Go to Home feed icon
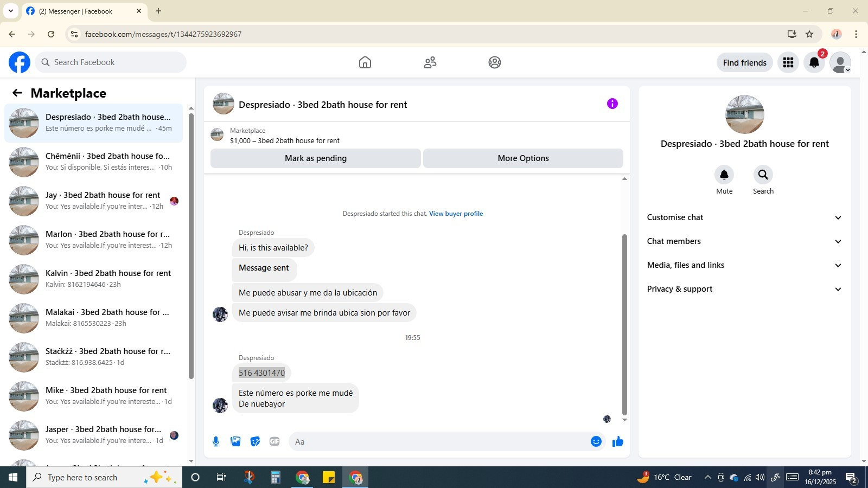The width and height of the screenshot is (868, 488). pyautogui.click(x=365, y=62)
